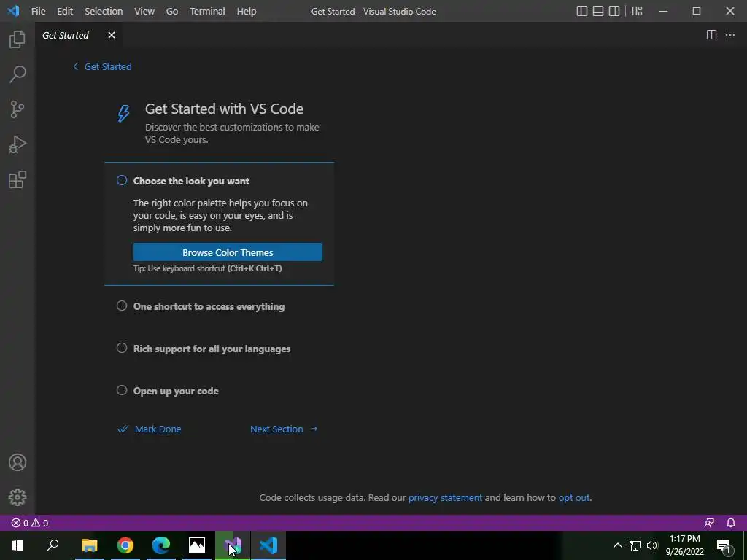Open the Explorer view in activity bar
The image size is (747, 560).
click(x=18, y=39)
